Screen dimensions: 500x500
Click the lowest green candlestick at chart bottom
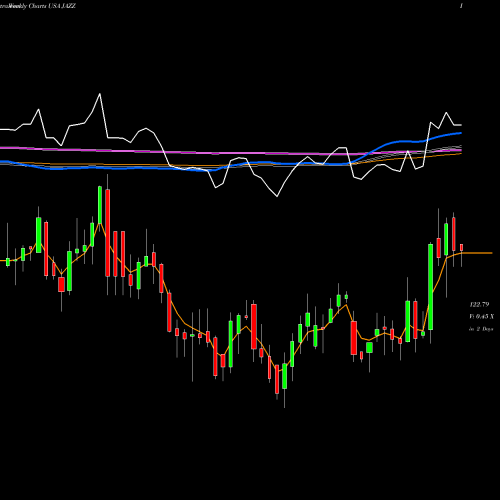tap(284, 376)
